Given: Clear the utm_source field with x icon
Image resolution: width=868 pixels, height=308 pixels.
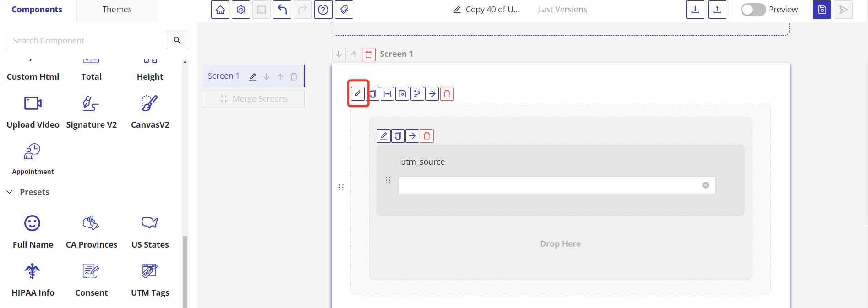Looking at the screenshot, I should [x=705, y=185].
